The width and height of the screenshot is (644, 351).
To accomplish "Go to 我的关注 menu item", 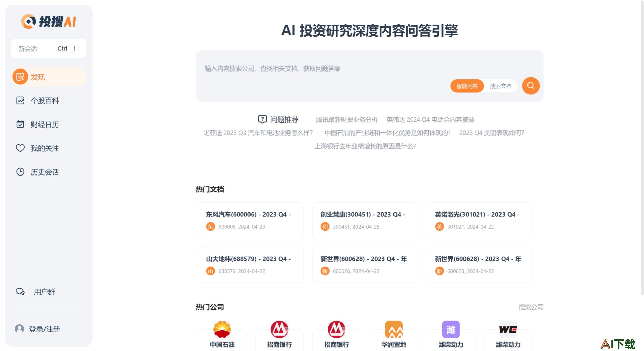I will click(49, 148).
